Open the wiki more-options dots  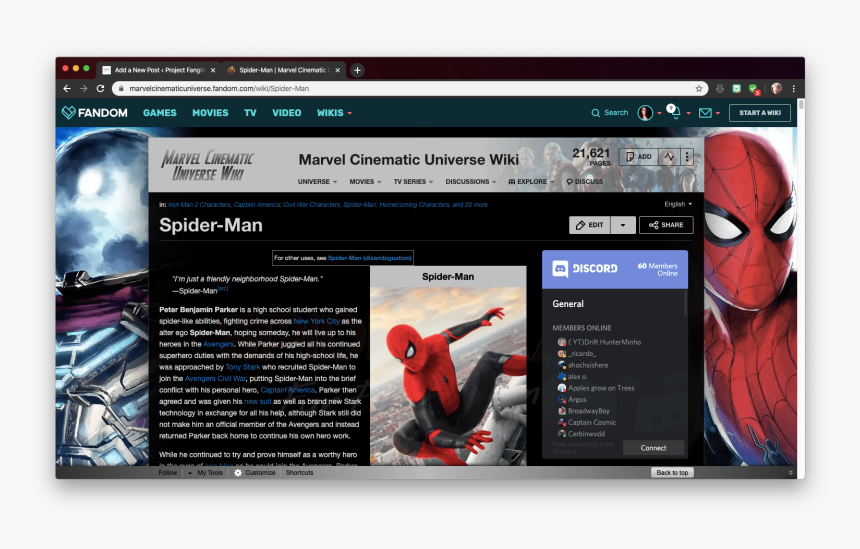(x=687, y=157)
